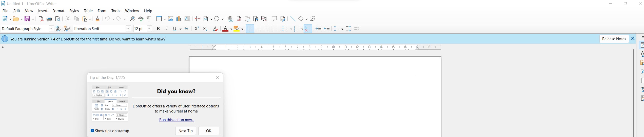The width and height of the screenshot is (644, 137).
Task: Insert hyperlink icon
Action: point(230,19)
